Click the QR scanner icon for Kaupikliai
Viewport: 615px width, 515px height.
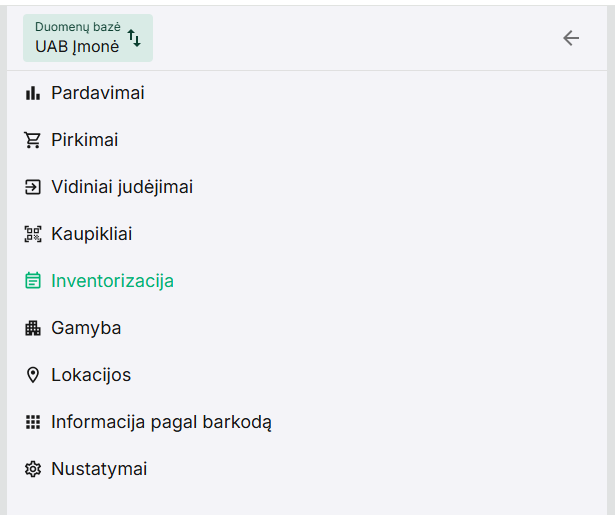click(32, 235)
